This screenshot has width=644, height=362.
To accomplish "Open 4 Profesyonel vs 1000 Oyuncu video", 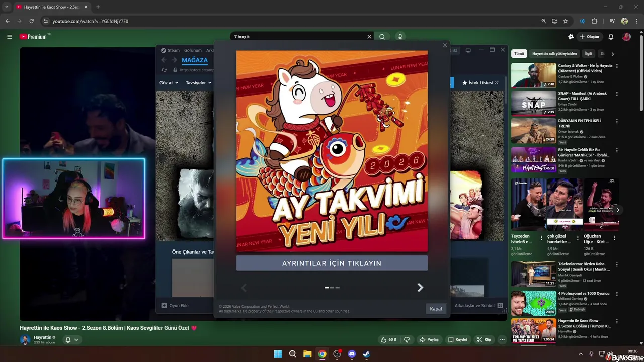I will [x=534, y=303].
